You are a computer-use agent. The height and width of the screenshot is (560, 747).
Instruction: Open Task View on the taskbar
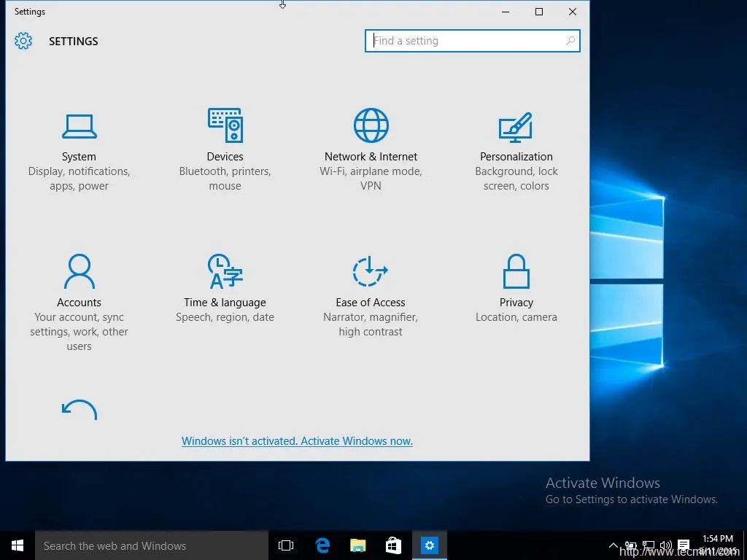coord(285,545)
